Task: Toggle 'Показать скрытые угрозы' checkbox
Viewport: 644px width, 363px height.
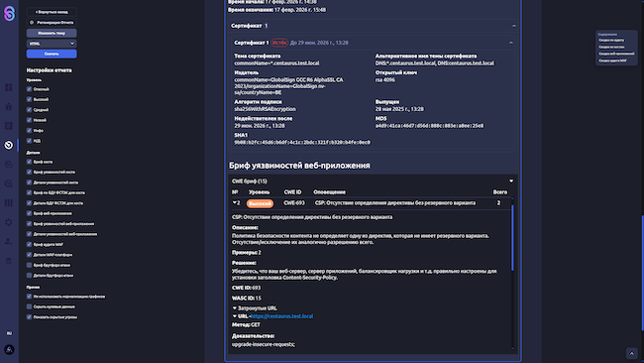Action: tap(29, 317)
